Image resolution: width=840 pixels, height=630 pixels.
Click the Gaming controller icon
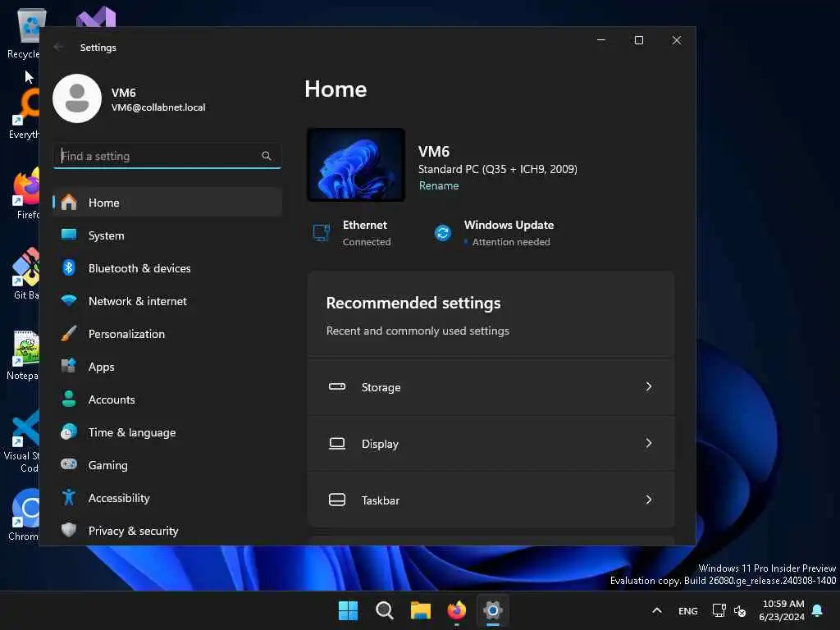[69, 464]
